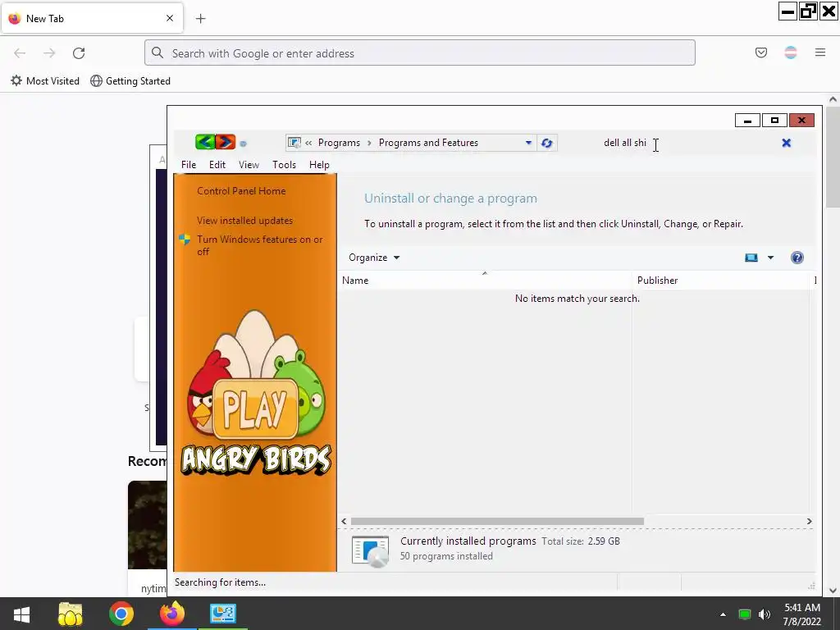Launch Chrome from the taskbar
This screenshot has height=630, width=840.
pos(121,614)
